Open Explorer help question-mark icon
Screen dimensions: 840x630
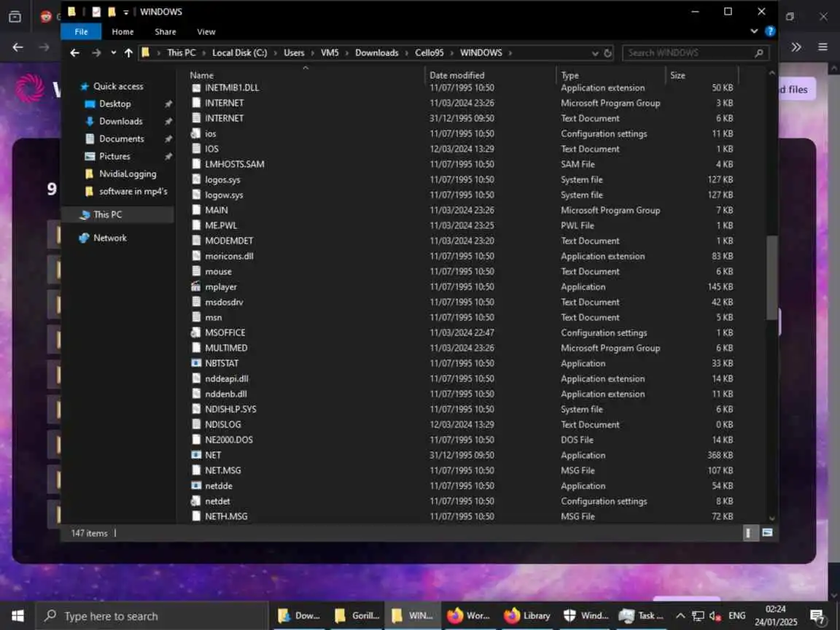pyautogui.click(x=770, y=31)
